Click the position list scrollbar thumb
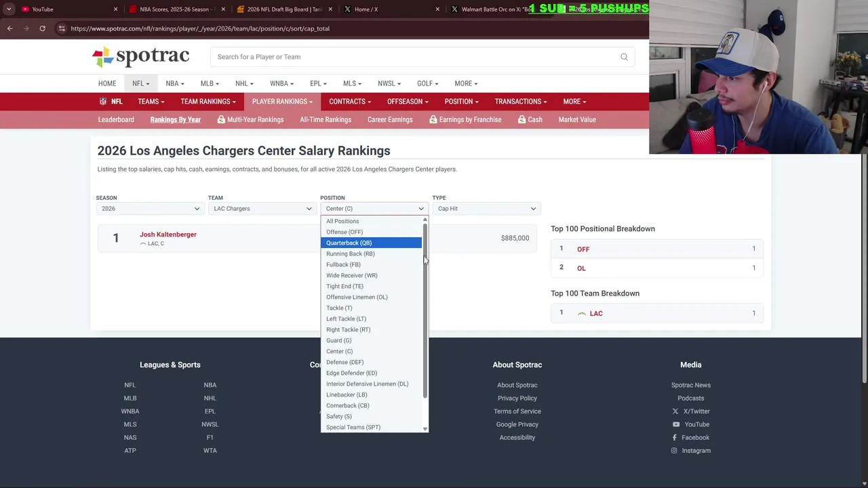This screenshot has width=868, height=488. click(425, 312)
